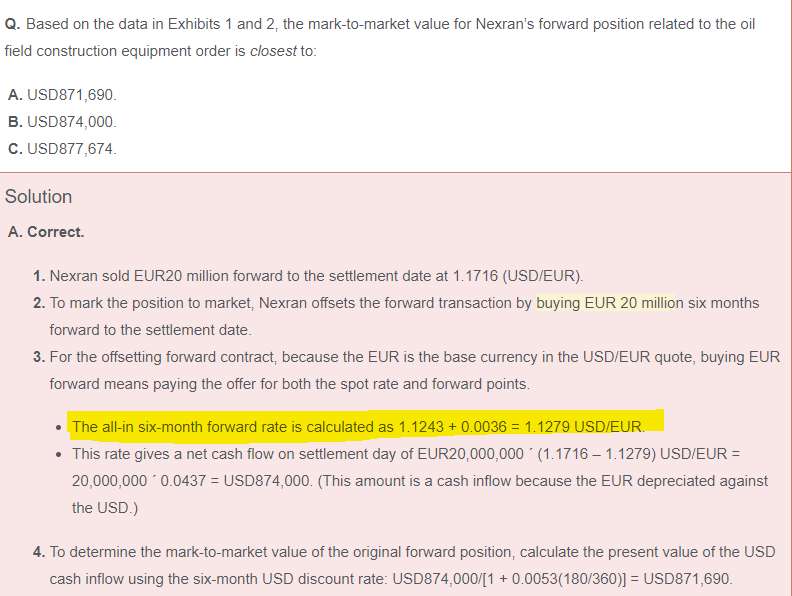Click solution step 4 about mark-to-market value
This screenshot has width=792, height=596.
[400, 552]
